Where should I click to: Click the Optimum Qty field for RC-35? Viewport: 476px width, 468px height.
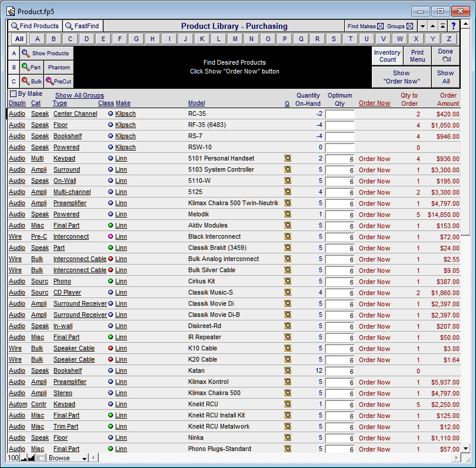[x=339, y=114]
